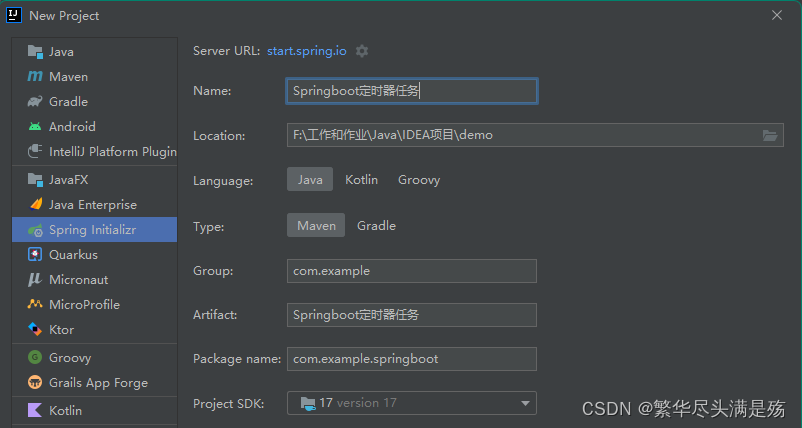Select JavaFX in the project type list

95,179
